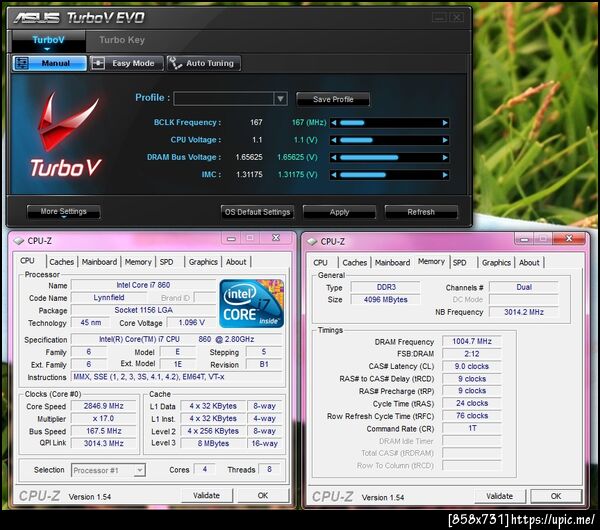Viewport: 600px width, 530px height.
Task: Open the Processor #1 selection dropdown
Action: click(108, 470)
